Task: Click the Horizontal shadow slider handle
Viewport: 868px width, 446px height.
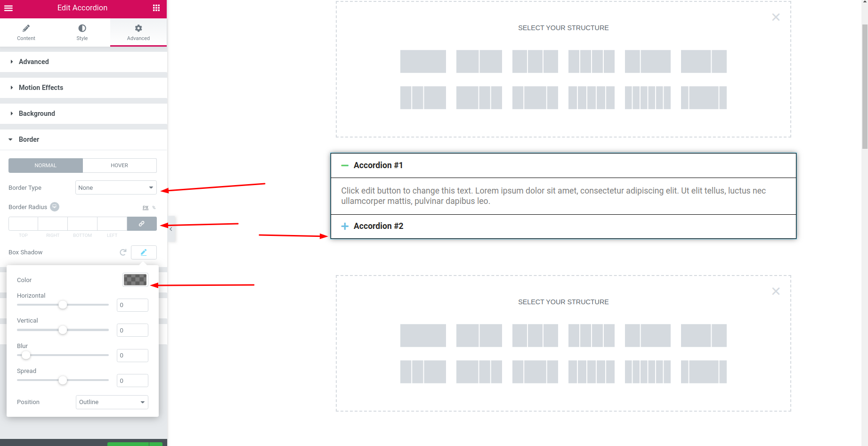Action: pos(63,305)
